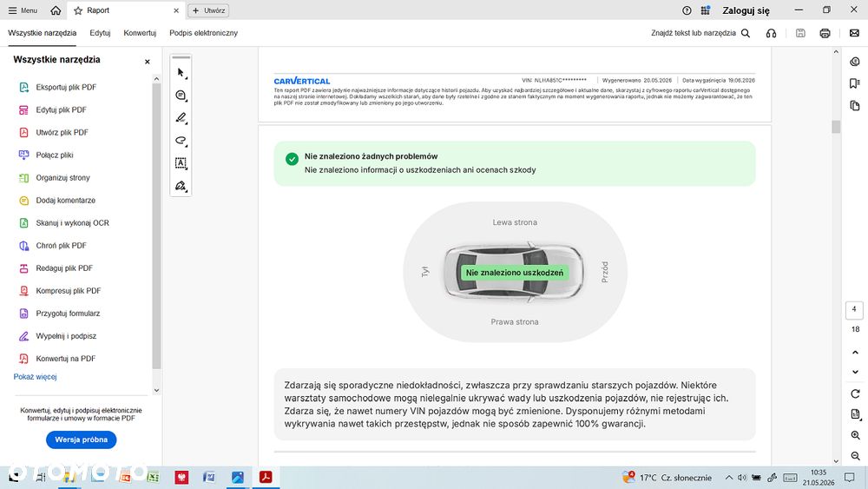Select the freehand lasso drawing tool
This screenshot has width=868, height=489.
click(x=181, y=141)
